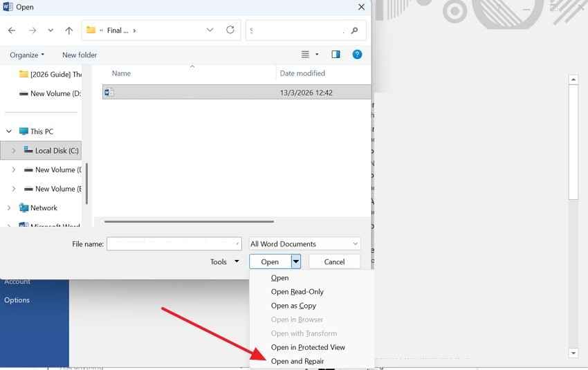The image size is (588, 370).
Task: Go back with the left arrow
Action: coord(12,30)
